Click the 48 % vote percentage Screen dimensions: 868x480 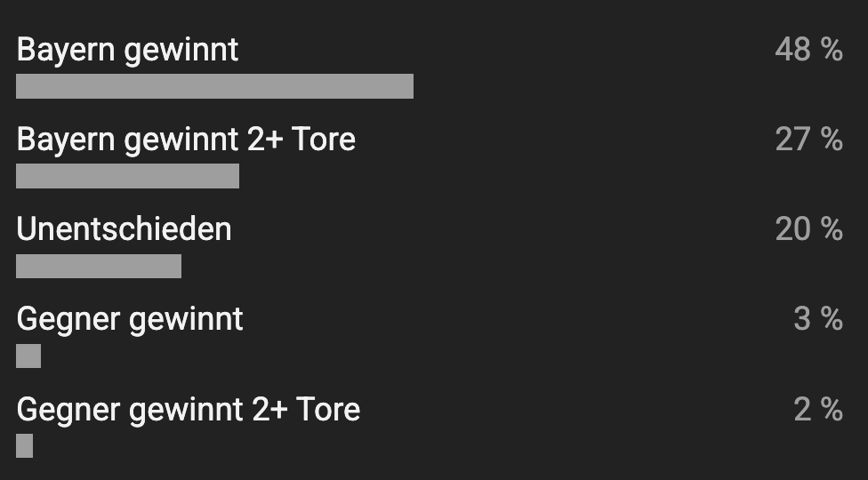click(808, 50)
